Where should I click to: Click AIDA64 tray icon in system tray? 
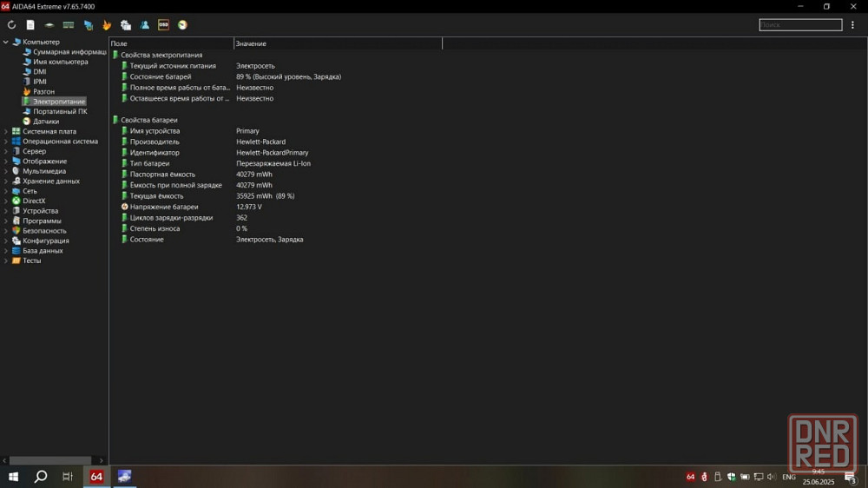click(691, 477)
